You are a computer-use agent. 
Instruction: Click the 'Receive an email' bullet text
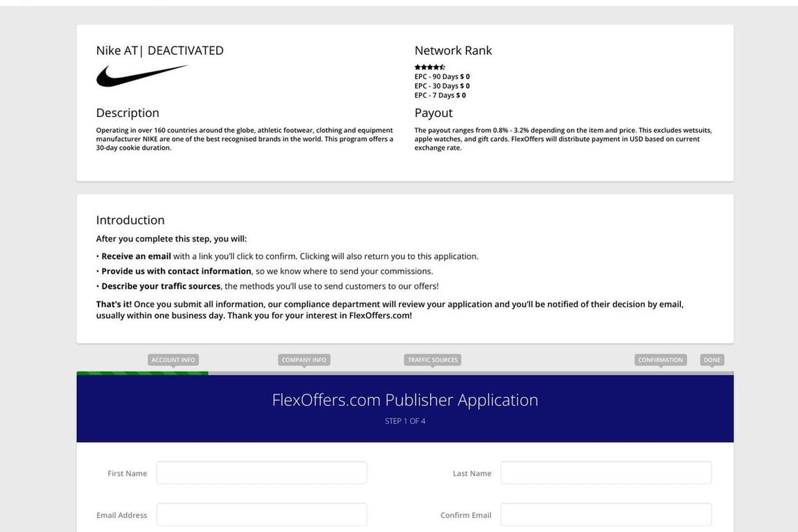coord(136,256)
